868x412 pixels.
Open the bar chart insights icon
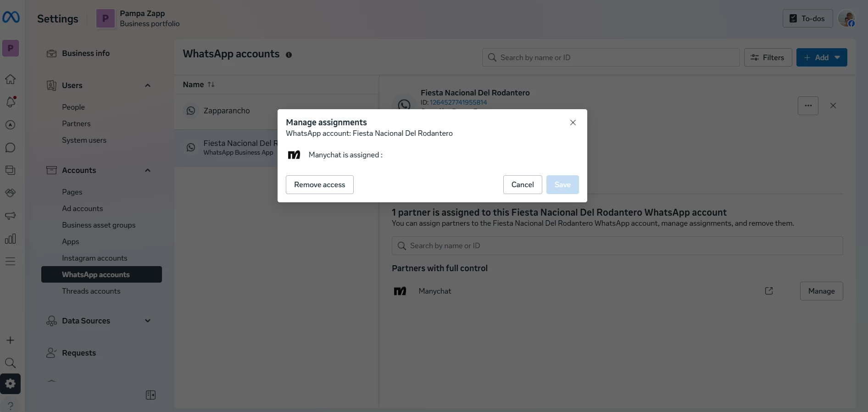[10, 239]
